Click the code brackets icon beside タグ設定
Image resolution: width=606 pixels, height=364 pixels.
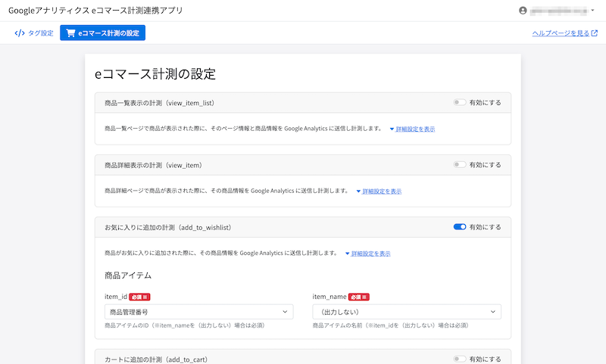(x=20, y=33)
